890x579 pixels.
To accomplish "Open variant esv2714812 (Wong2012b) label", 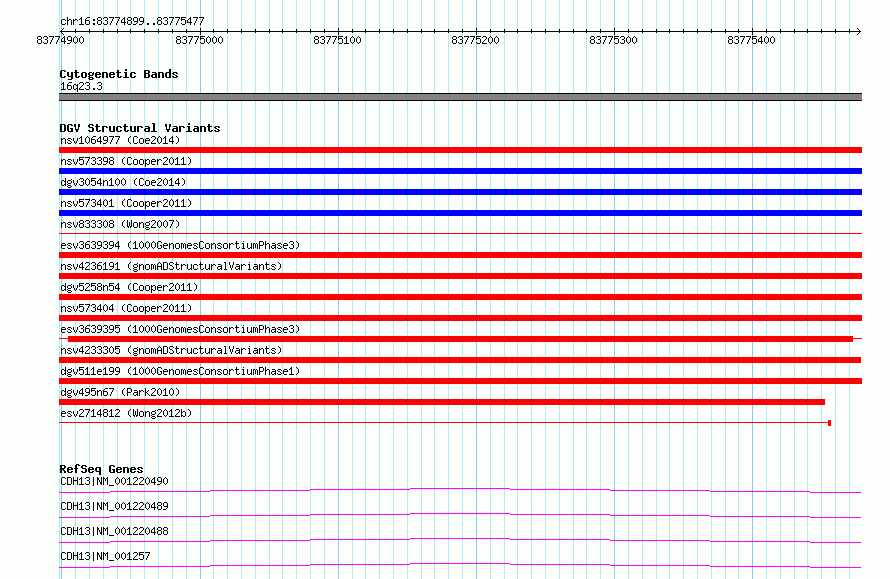I will coord(126,413).
